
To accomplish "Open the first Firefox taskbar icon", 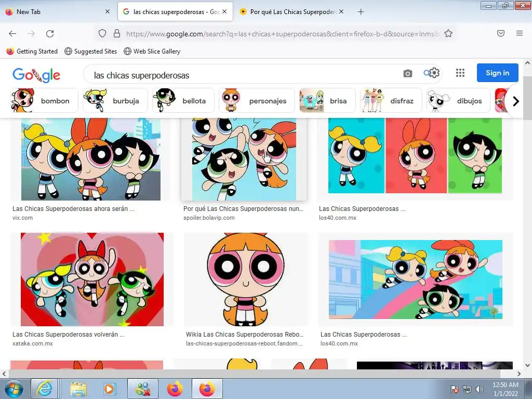I will (175, 389).
